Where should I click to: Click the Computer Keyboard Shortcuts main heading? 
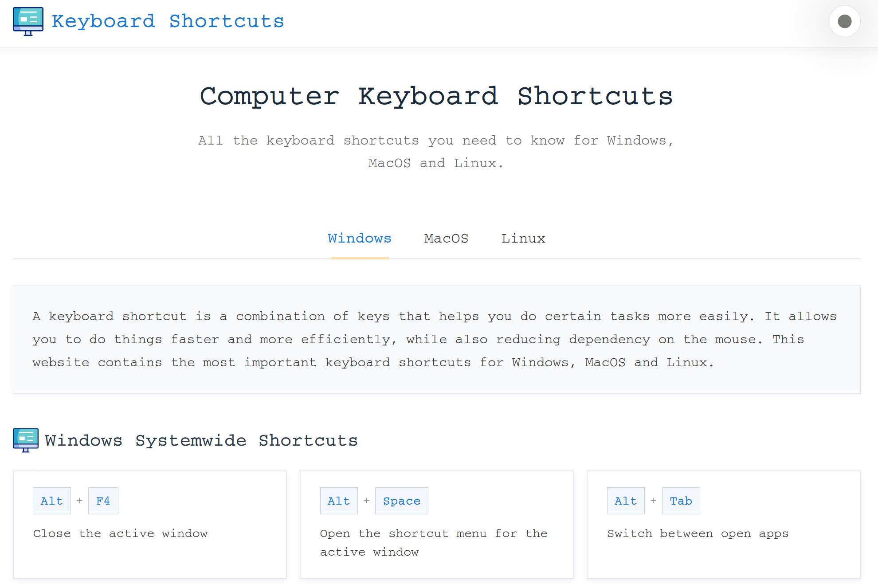436,96
